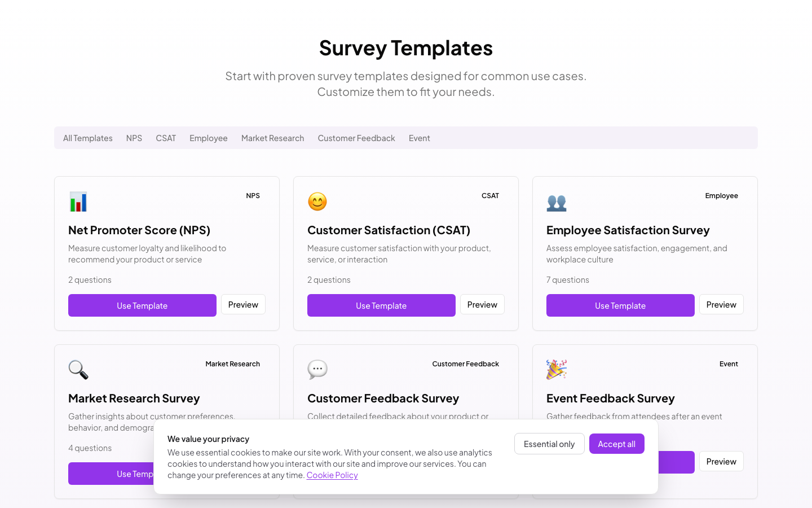
Task: Click the magnifying glass icon on Market Research card
Action: 78,370
